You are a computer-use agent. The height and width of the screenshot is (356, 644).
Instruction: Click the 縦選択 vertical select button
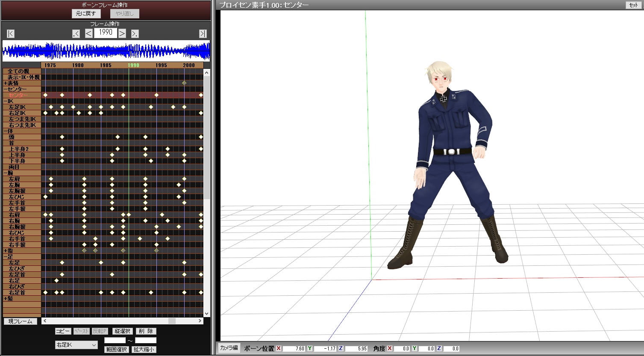tap(123, 331)
